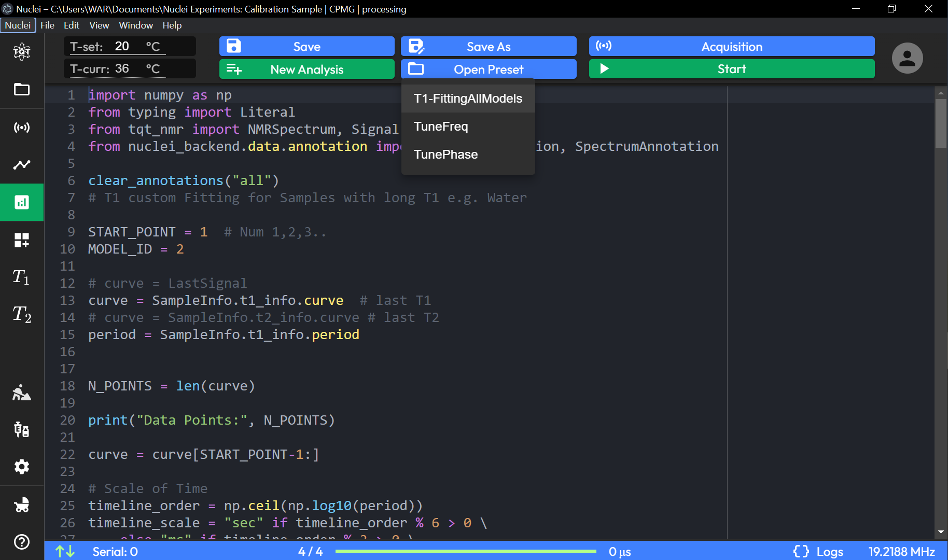This screenshot has width=948, height=560.
Task: Click the pencil disk icon on Save As
Action: (x=416, y=46)
